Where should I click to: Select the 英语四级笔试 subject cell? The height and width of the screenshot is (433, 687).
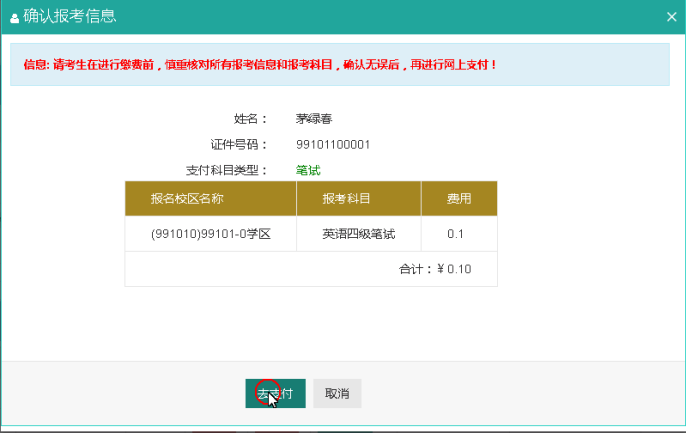358,234
